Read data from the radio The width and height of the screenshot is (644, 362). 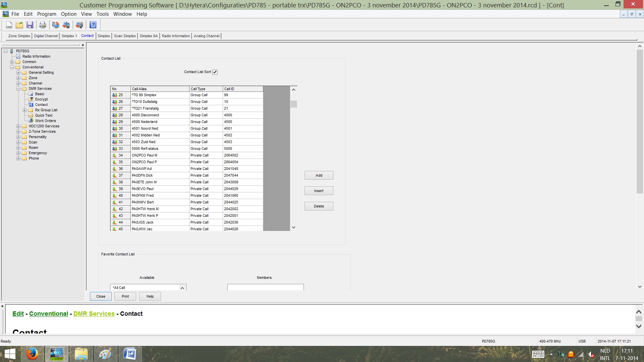tap(56, 25)
